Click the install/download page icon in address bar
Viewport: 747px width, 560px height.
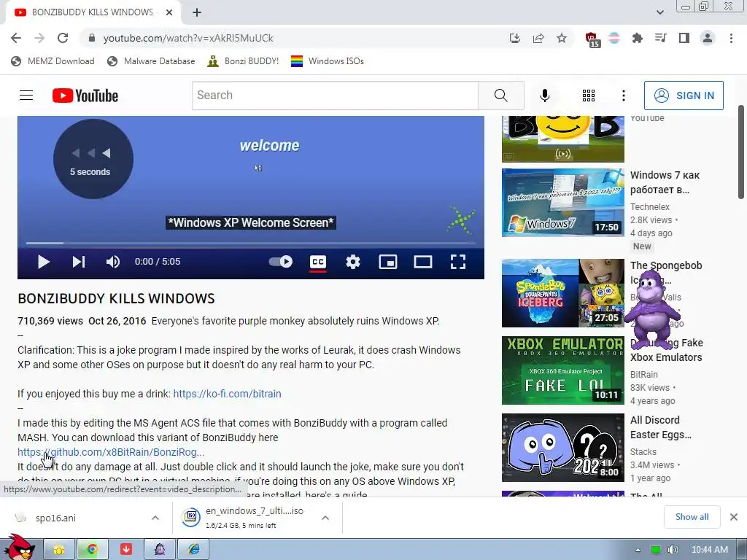(x=515, y=38)
